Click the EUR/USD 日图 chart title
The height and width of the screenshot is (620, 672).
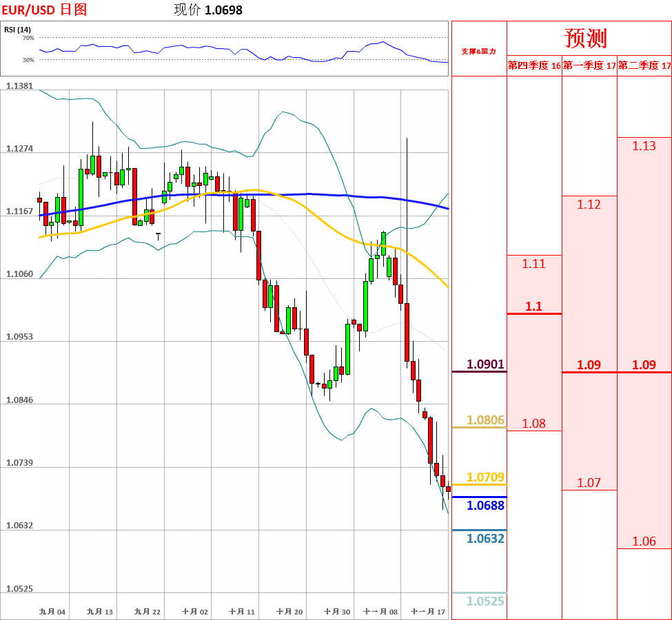coord(44,10)
